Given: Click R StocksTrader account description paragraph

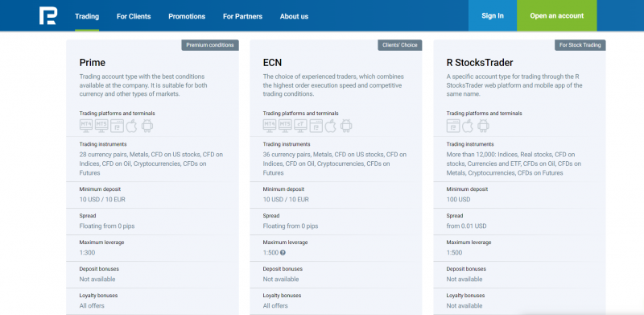Looking at the screenshot, I should tap(514, 85).
